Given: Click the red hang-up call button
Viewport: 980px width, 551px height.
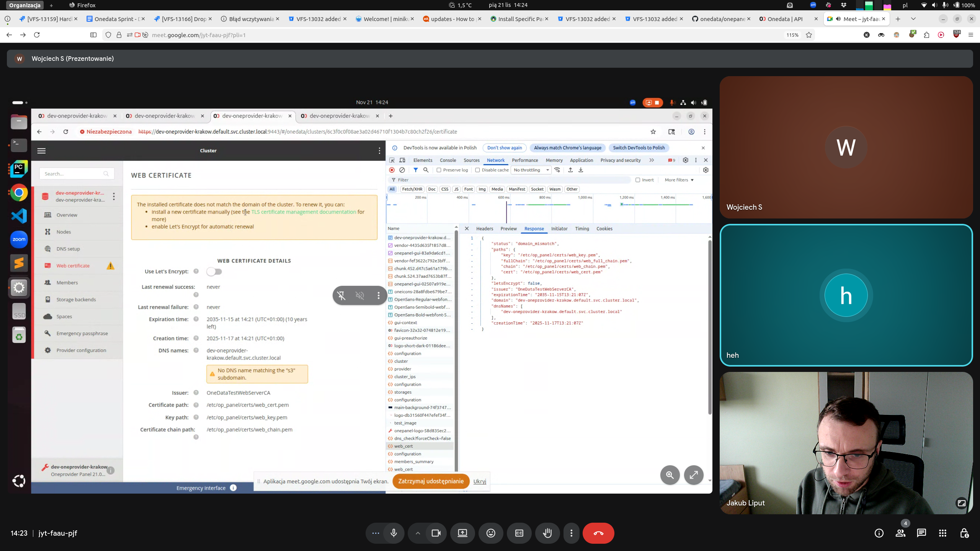Looking at the screenshot, I should pos(598,533).
